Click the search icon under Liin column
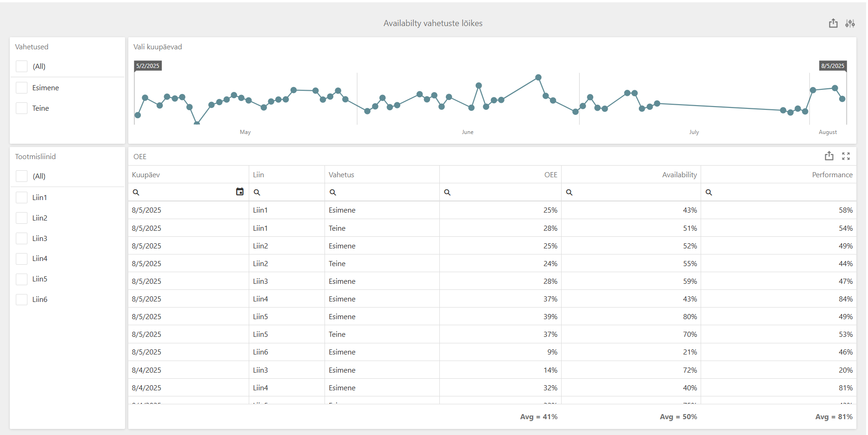 (x=257, y=192)
